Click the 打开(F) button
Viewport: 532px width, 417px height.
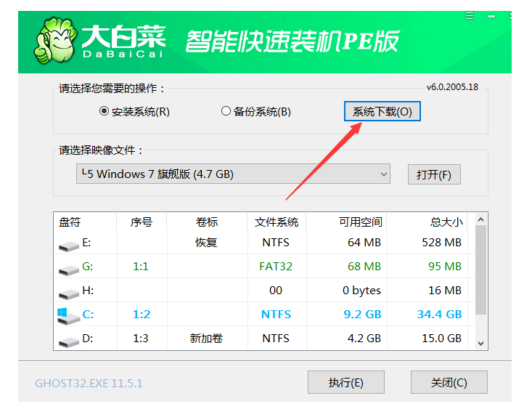tap(434, 174)
